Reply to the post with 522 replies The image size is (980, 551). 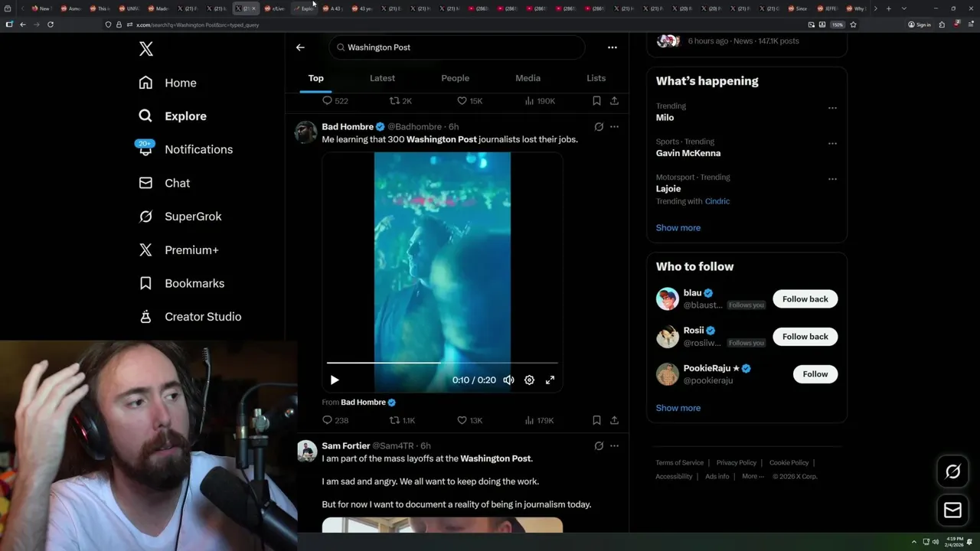[x=335, y=101]
